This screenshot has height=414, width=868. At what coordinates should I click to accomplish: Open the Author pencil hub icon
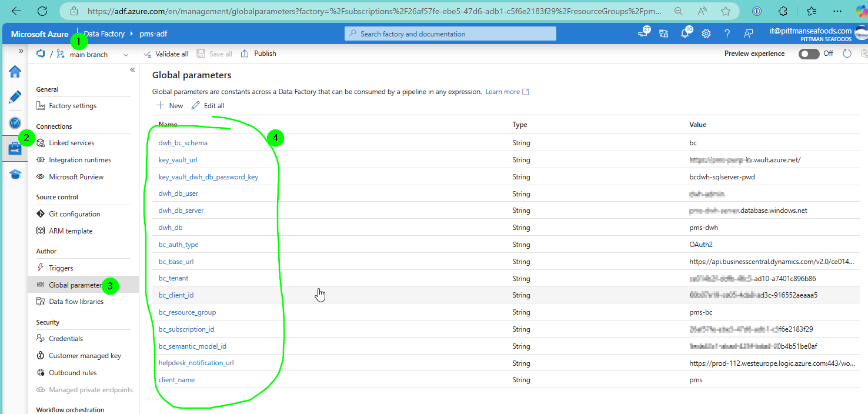tap(15, 97)
